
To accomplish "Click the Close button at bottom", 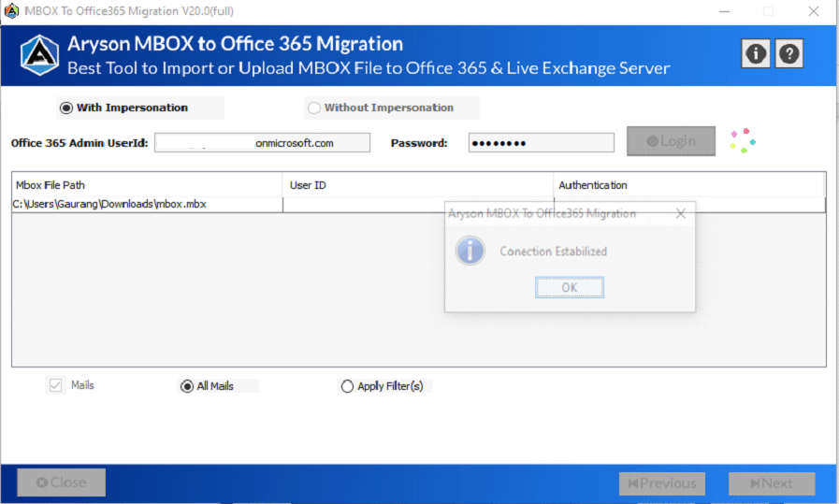I will pyautogui.click(x=61, y=482).
